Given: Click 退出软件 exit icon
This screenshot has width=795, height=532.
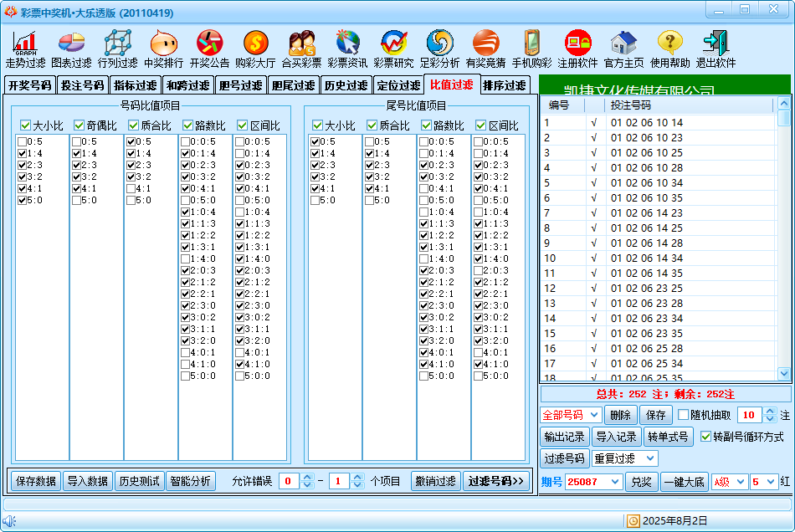Looking at the screenshot, I should coord(715,49).
